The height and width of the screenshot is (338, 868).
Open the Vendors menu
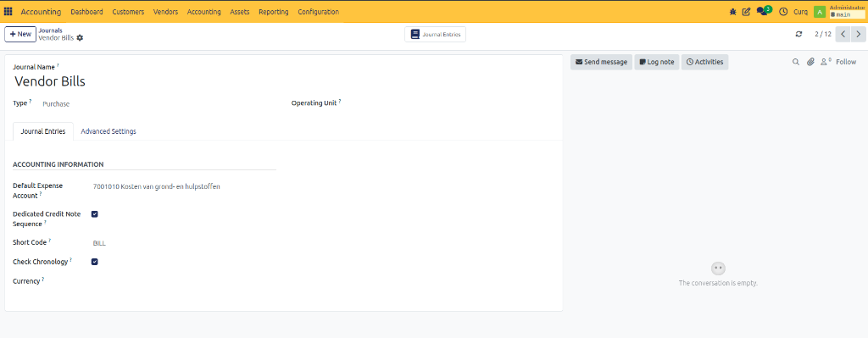tap(165, 12)
